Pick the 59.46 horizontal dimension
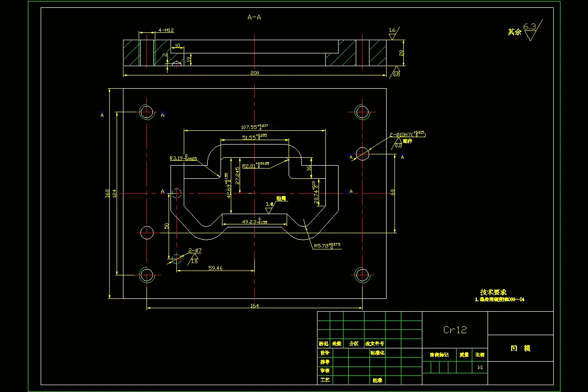Screen dimensions: 588x392 click(x=215, y=268)
